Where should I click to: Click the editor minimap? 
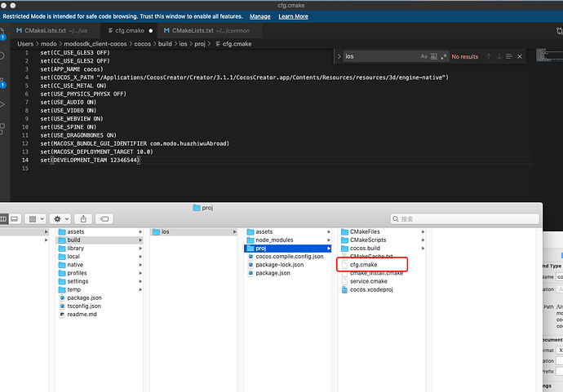coord(549,55)
